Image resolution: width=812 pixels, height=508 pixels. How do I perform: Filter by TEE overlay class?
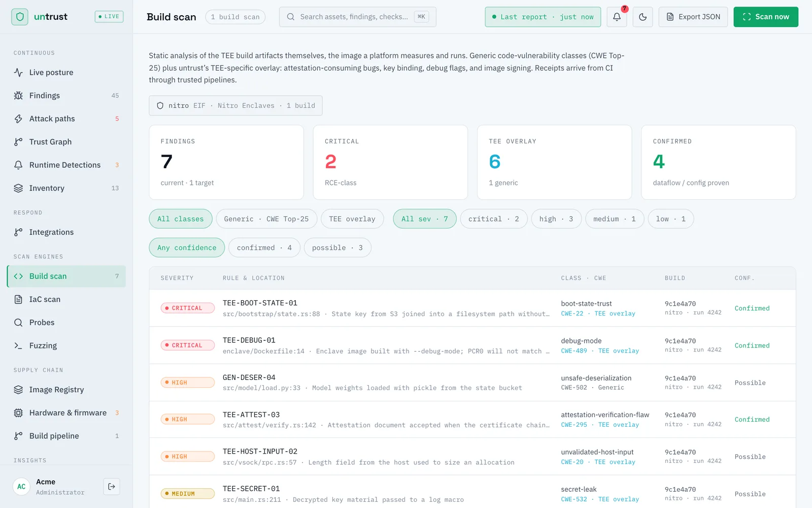point(352,219)
